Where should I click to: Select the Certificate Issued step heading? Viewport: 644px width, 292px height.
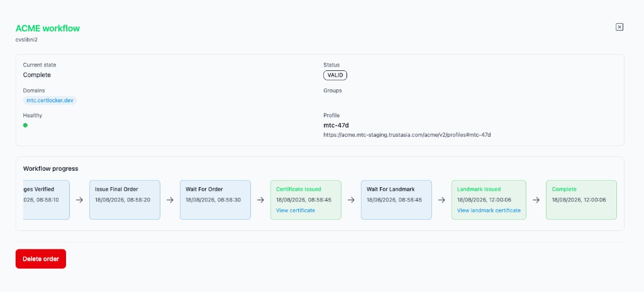click(x=299, y=189)
